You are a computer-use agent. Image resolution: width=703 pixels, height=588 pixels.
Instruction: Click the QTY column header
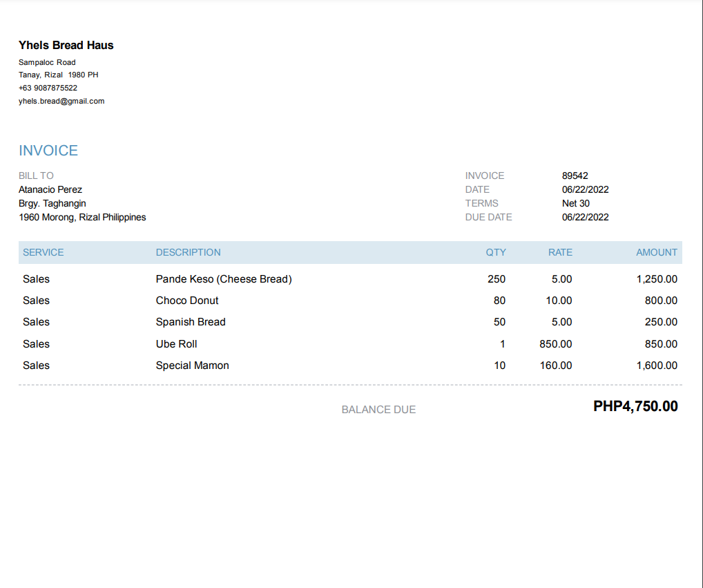pos(496,252)
